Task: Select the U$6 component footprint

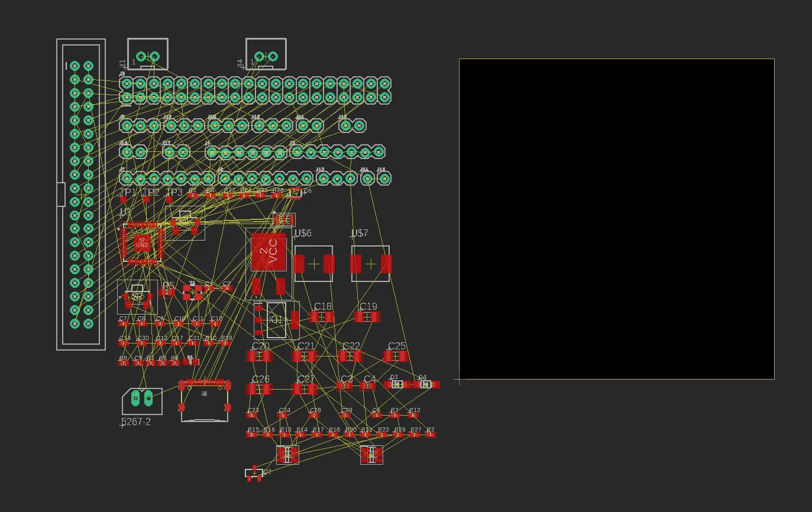Action: (x=313, y=264)
